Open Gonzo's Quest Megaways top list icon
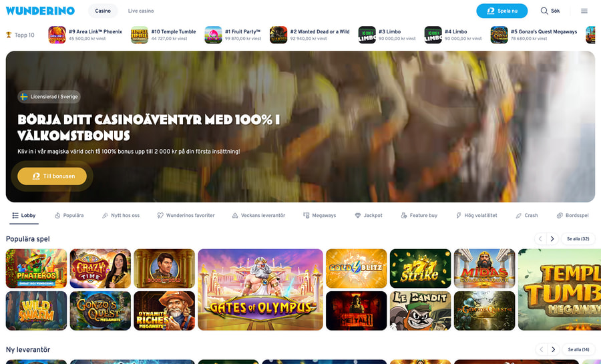This screenshot has height=364, width=601. [499, 35]
